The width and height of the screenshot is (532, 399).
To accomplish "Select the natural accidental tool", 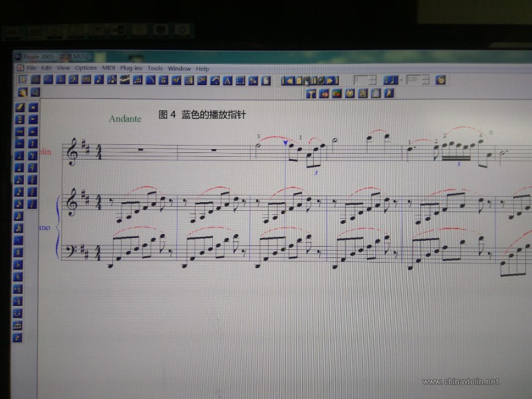I will (19, 277).
